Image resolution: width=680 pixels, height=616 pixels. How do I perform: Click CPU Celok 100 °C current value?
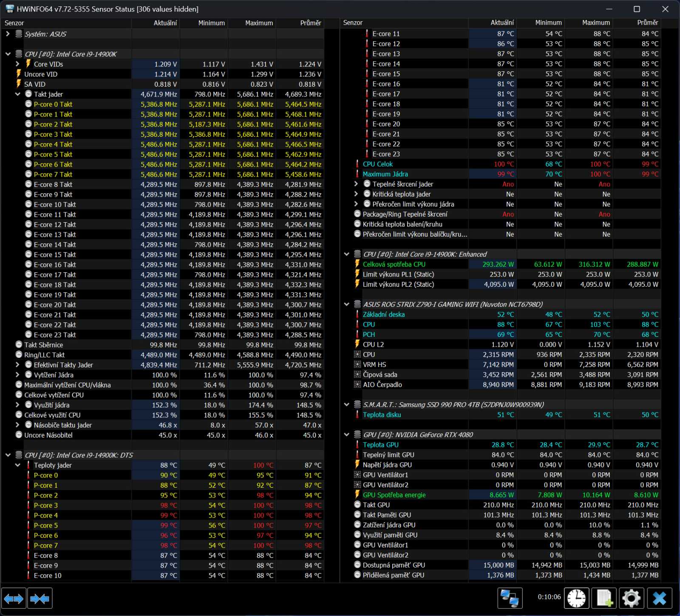coord(504,164)
